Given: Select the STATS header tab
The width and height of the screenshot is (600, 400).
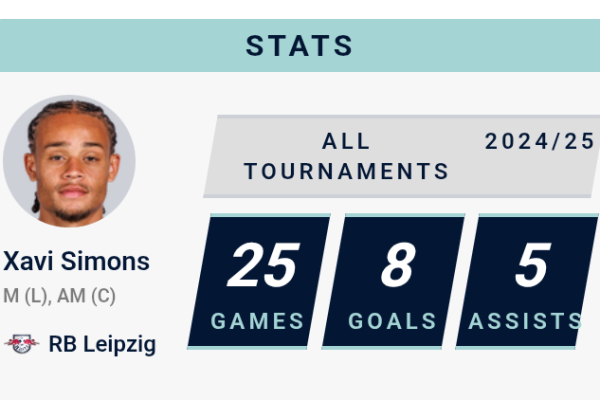Looking at the screenshot, I should click(x=300, y=46).
